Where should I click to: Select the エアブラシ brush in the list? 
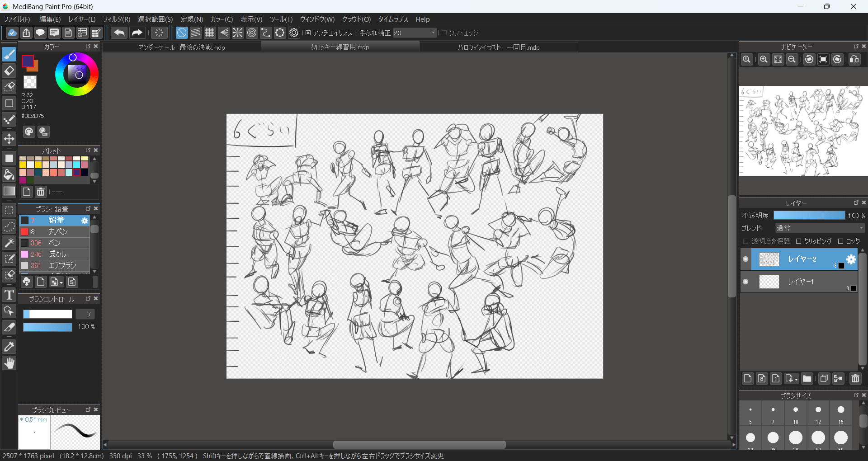[x=62, y=265]
